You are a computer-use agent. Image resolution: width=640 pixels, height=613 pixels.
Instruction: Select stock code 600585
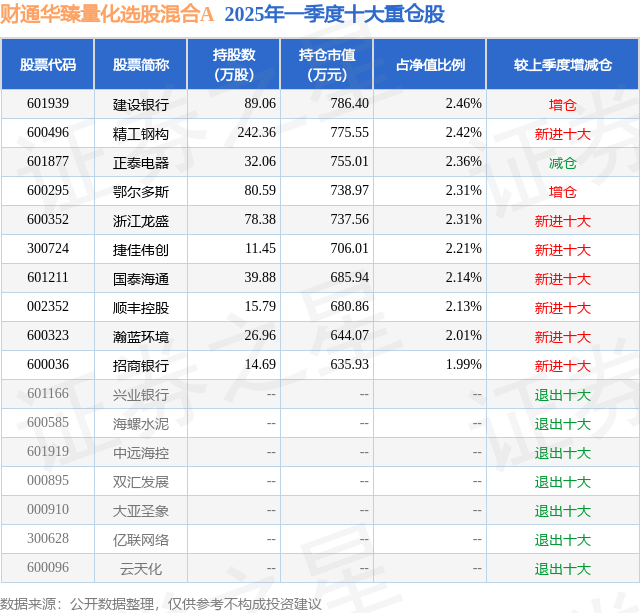[x=48, y=422]
